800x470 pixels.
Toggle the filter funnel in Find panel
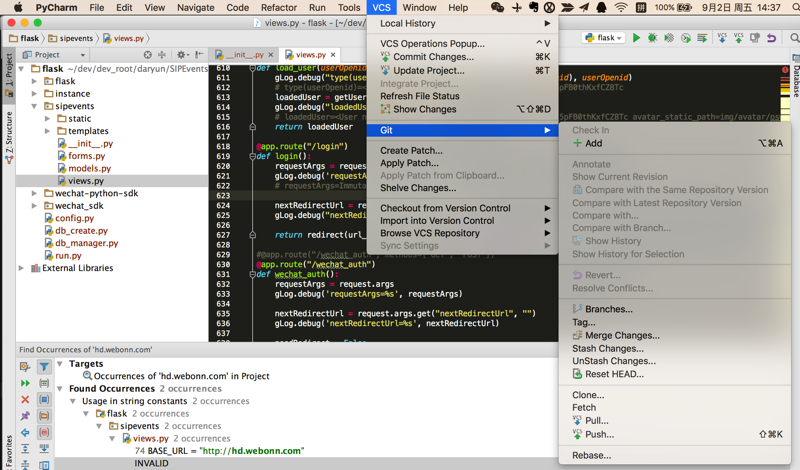pyautogui.click(x=44, y=367)
